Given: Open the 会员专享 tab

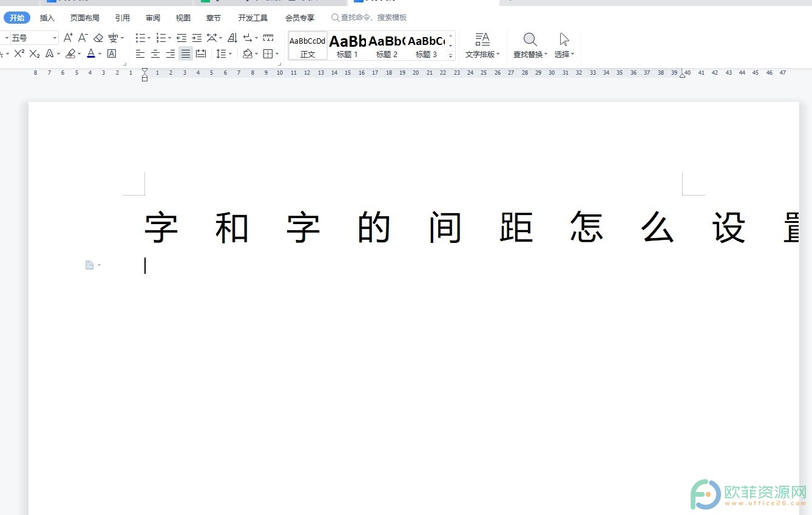Looking at the screenshot, I should point(300,18).
